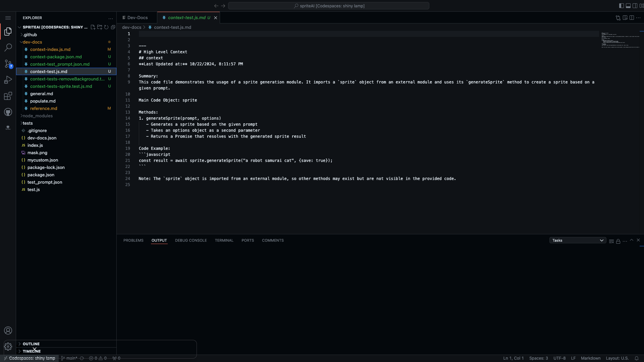
Task: Click the main branch indicator
Action: point(69,358)
